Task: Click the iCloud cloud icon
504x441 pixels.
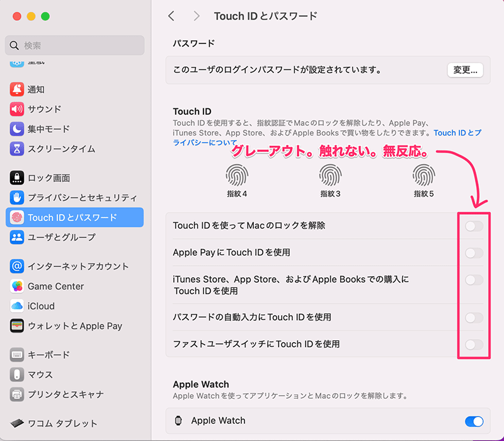Action: click(17, 306)
